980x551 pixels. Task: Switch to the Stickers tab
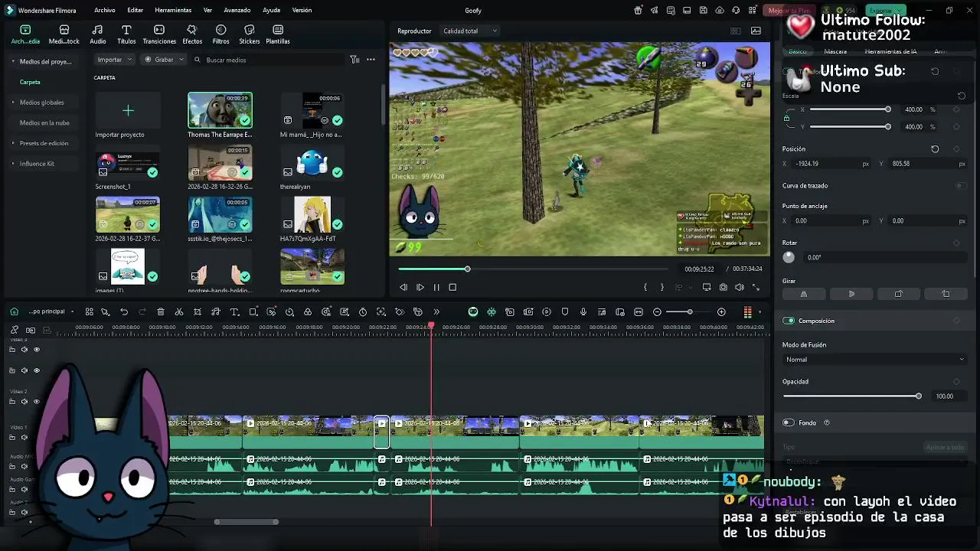[x=250, y=34]
